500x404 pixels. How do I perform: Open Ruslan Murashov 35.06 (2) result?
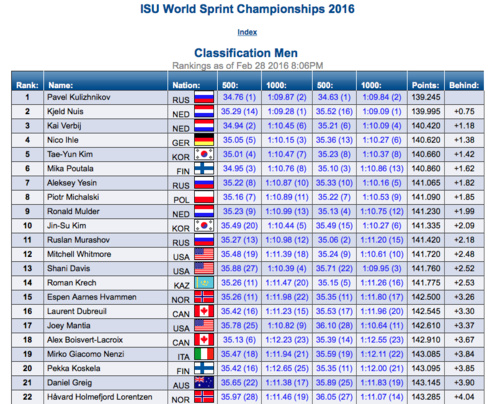click(x=334, y=240)
